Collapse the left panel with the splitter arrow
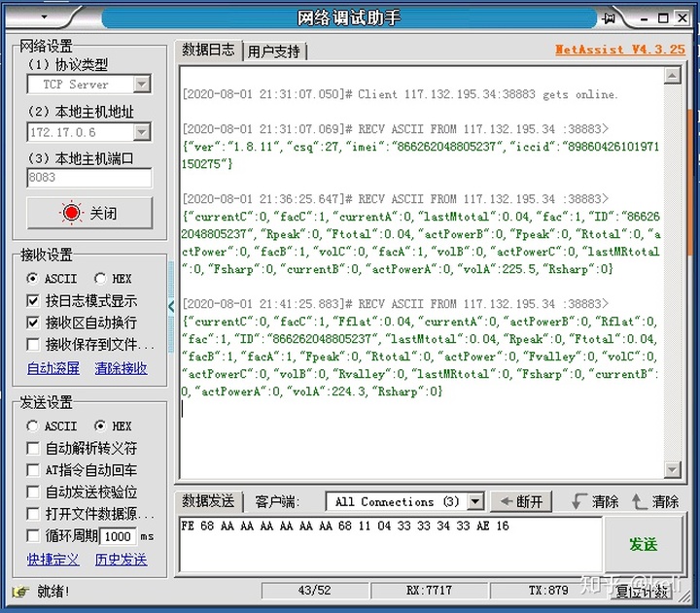The image size is (700, 613). click(x=171, y=307)
